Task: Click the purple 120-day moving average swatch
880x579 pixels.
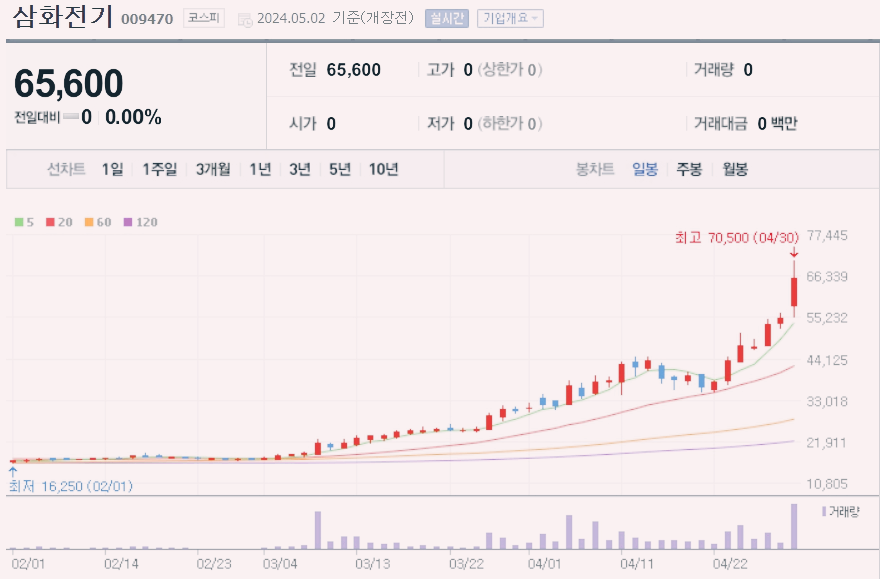Action: click(x=128, y=222)
